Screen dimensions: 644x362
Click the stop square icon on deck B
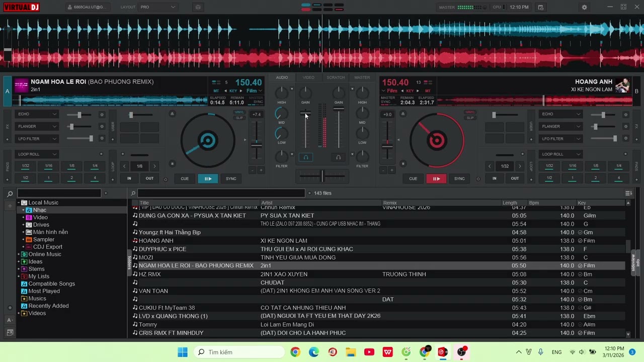[x=403, y=163]
